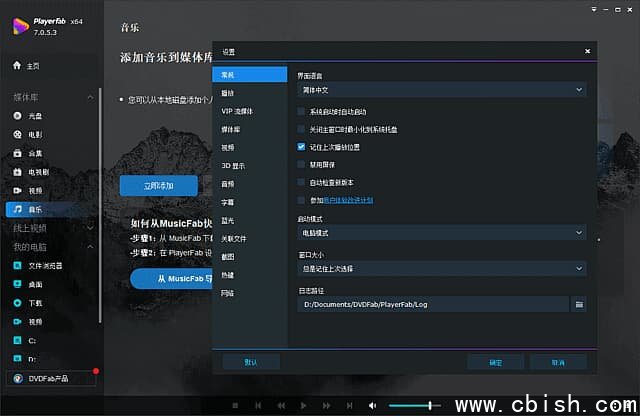Screen dimensions: 640x416
Task: Stop playback in the player bar
Action: pos(235,405)
